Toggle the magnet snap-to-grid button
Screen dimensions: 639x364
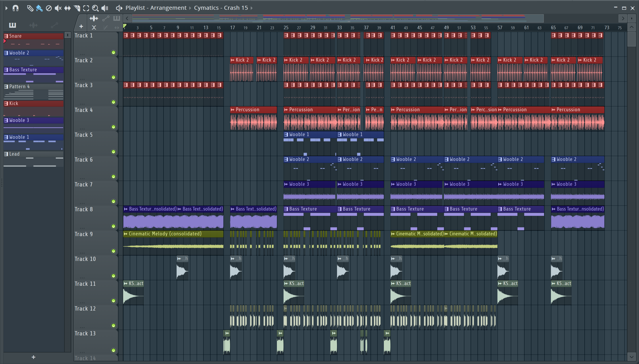16,8
